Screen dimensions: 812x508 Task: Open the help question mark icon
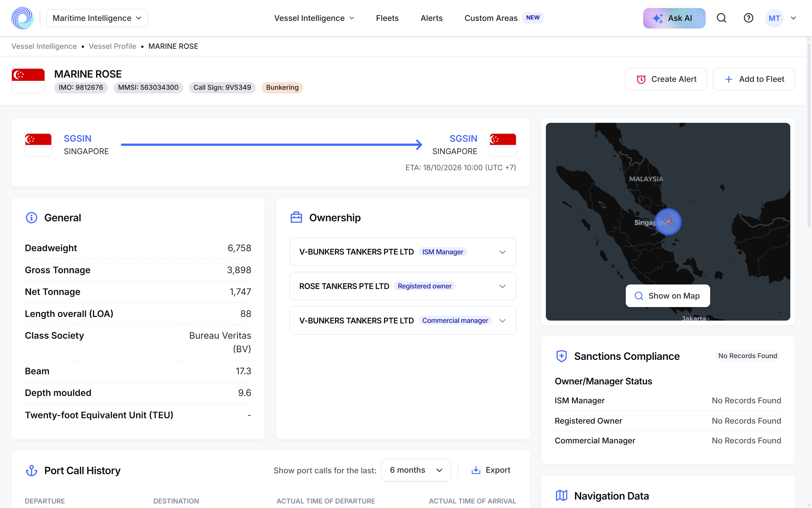point(748,18)
